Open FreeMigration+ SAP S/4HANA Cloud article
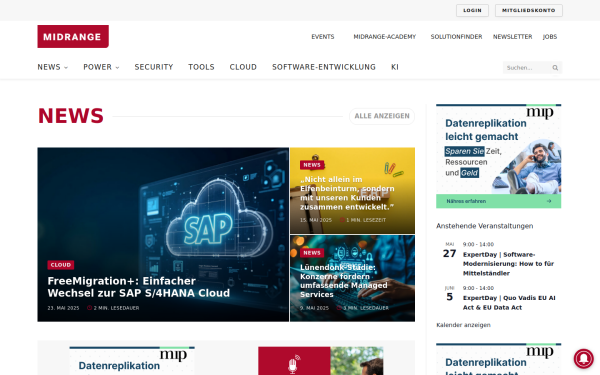Screen dimensions: 600x375 pyautogui.click(x=139, y=287)
